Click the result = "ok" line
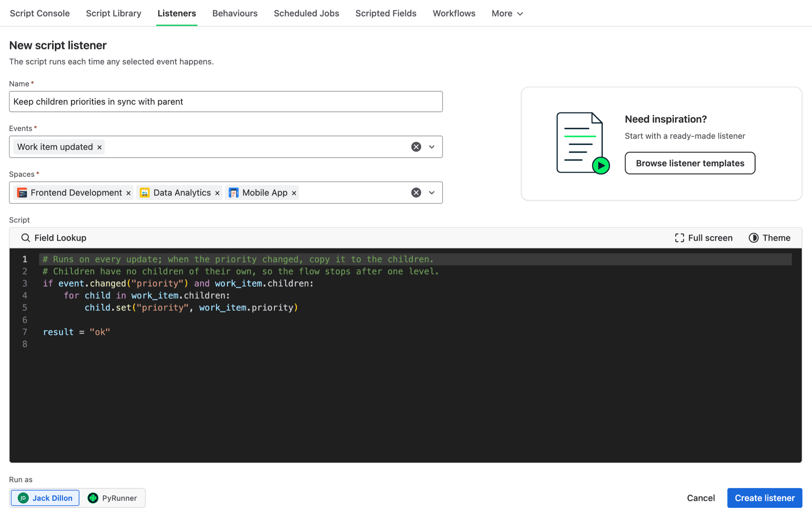Viewport: 812px width, 514px height. pos(76,332)
